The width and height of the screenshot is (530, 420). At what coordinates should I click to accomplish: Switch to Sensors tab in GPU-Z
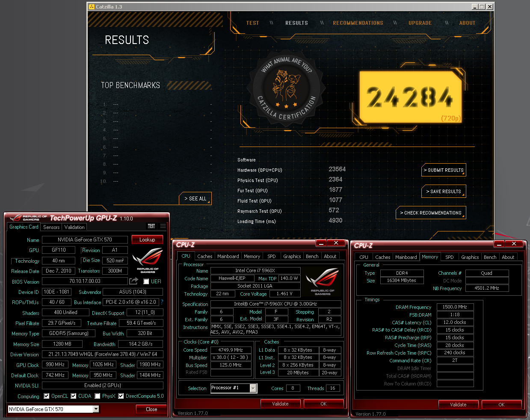pyautogui.click(x=51, y=227)
